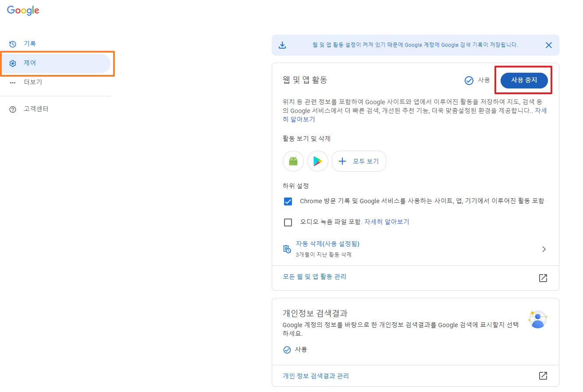
Task: Click the Google Play activity icon
Action: coord(318,161)
